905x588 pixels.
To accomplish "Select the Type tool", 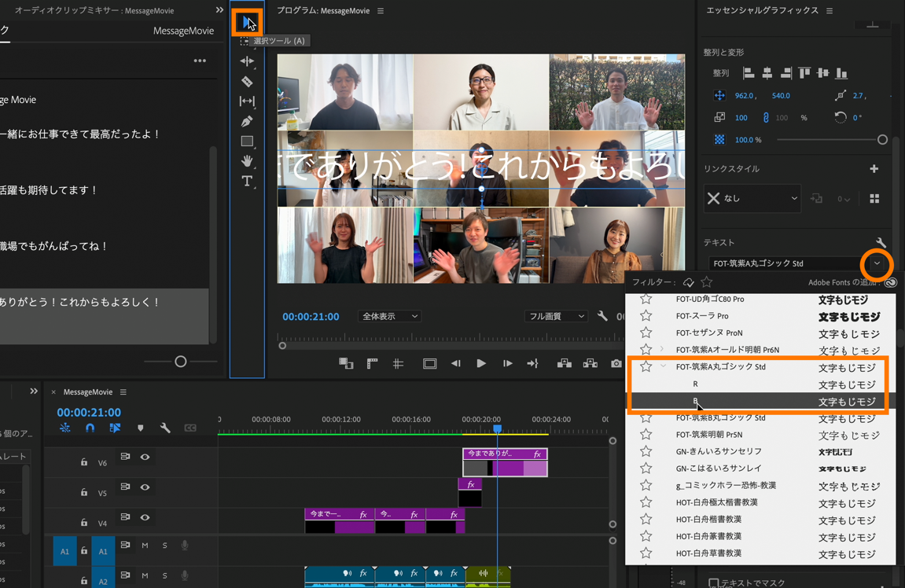I will click(247, 182).
